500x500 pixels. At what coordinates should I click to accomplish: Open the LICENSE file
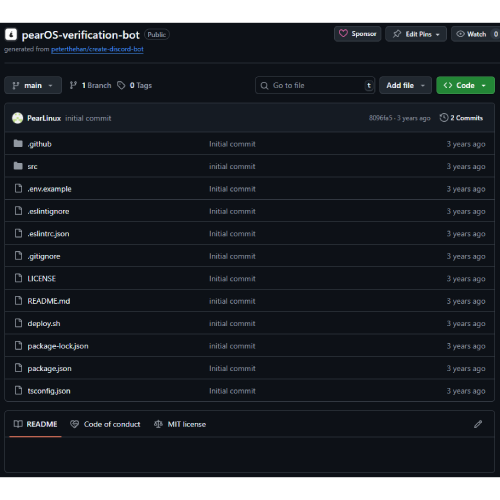[41, 279]
